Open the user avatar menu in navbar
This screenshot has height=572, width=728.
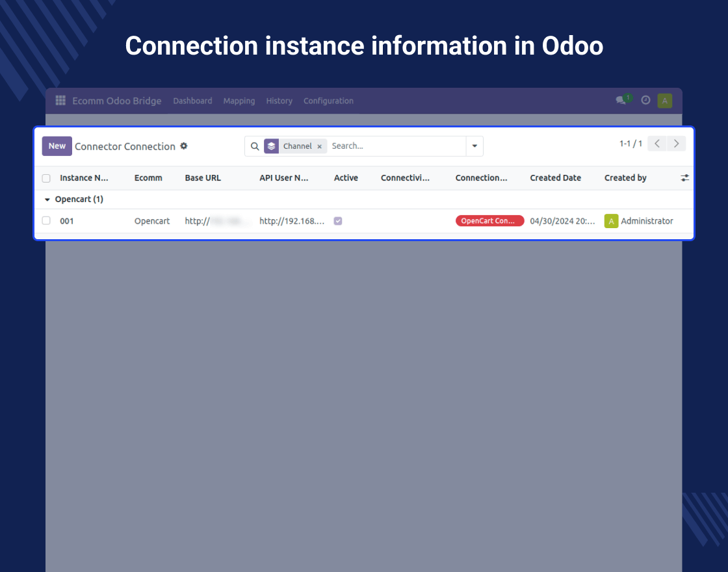tap(664, 101)
